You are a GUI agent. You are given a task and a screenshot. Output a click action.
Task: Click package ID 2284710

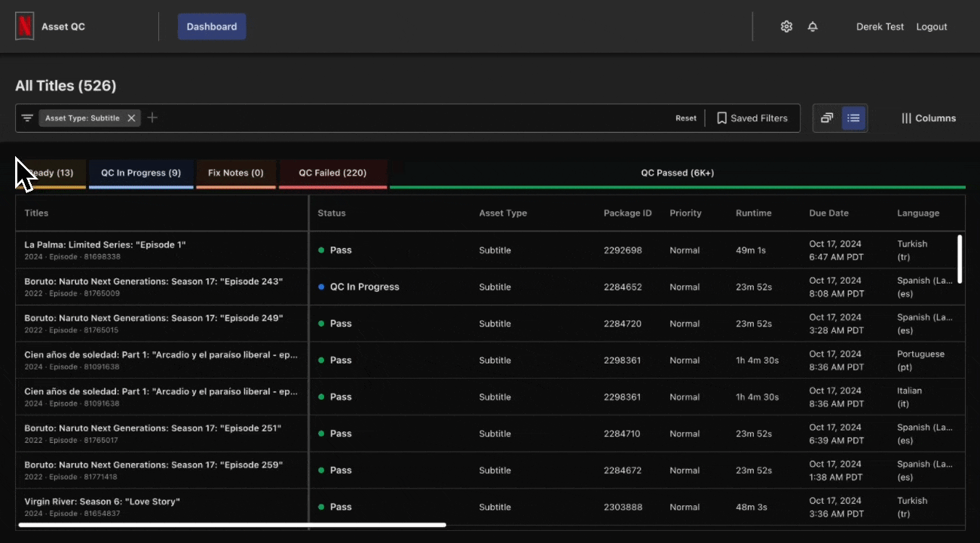623,434
